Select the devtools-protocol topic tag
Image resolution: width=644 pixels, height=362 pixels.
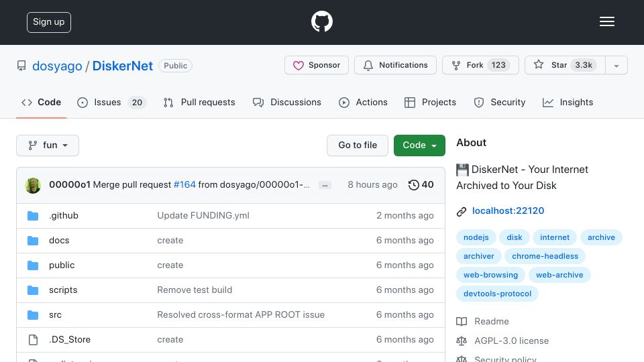coord(497,294)
